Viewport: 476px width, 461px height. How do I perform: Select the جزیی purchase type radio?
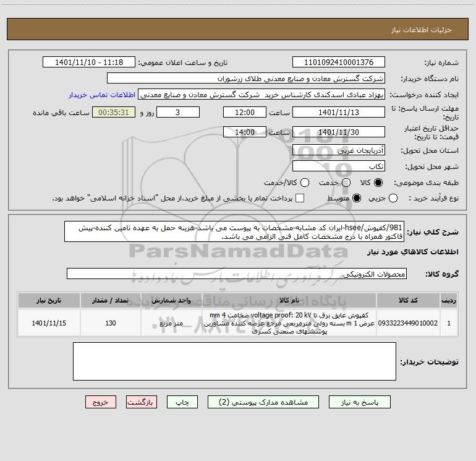[x=393, y=198]
